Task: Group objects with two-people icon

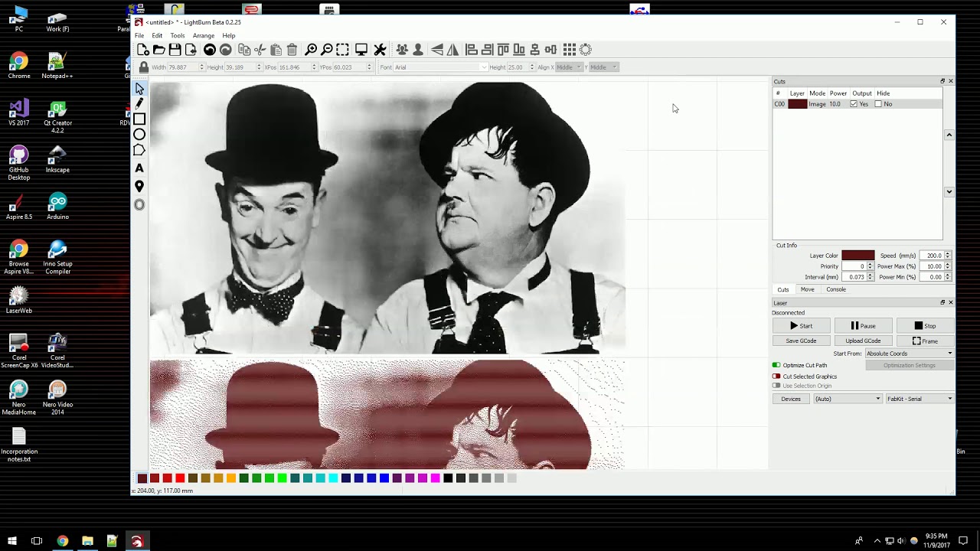Action: pos(402,50)
